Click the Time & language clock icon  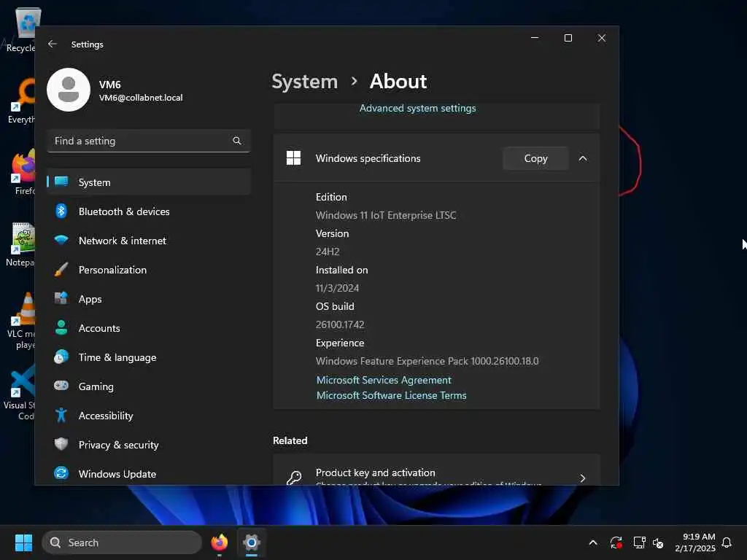click(x=61, y=357)
